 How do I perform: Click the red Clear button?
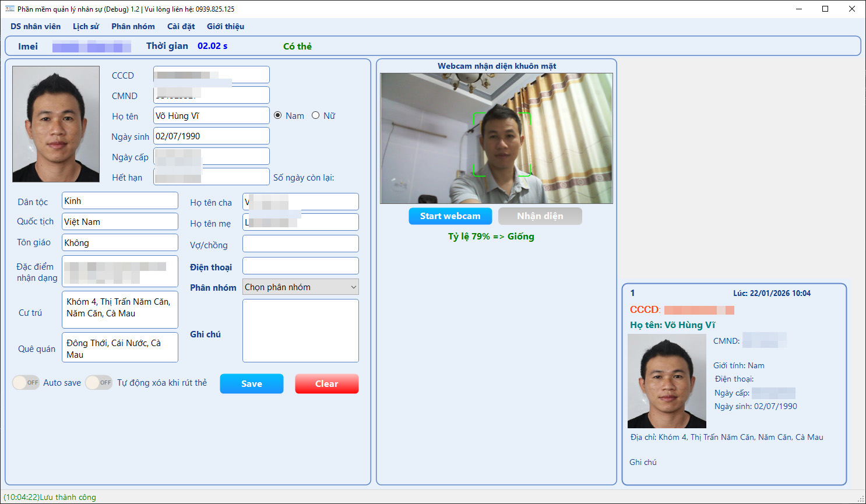(x=326, y=384)
